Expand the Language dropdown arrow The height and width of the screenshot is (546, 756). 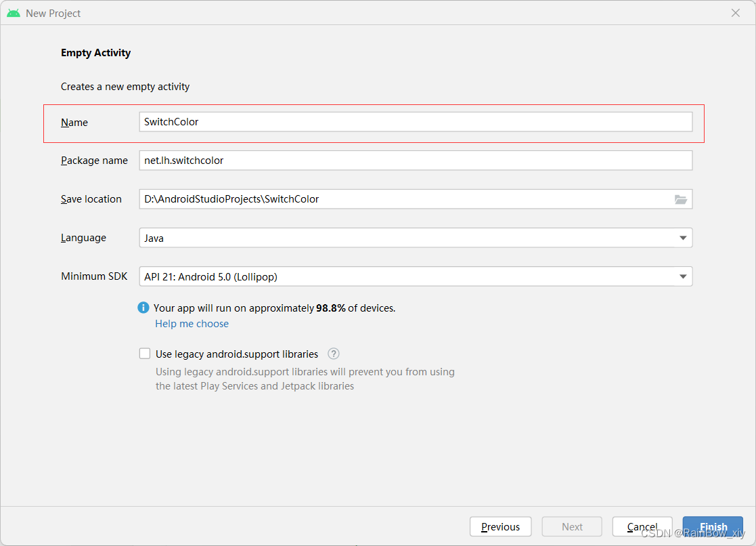(682, 238)
